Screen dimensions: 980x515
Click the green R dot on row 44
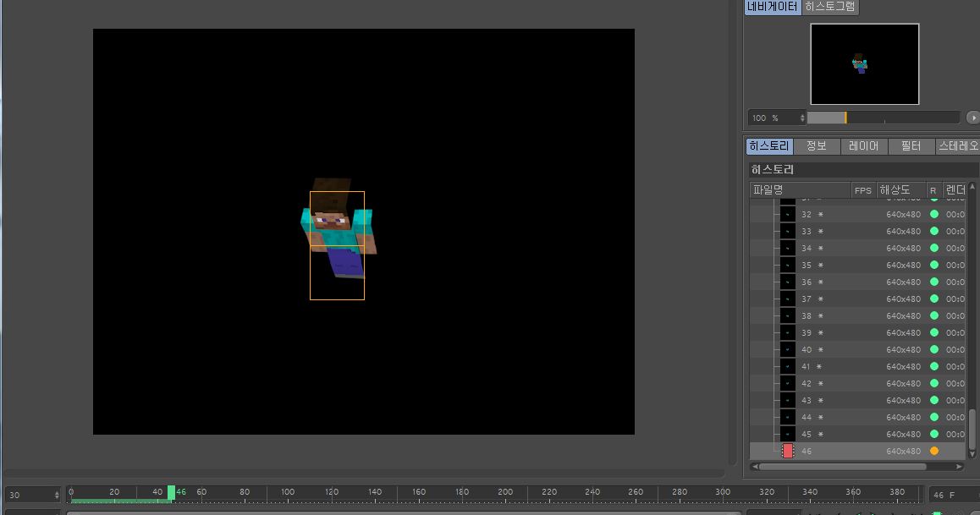pyautogui.click(x=933, y=416)
